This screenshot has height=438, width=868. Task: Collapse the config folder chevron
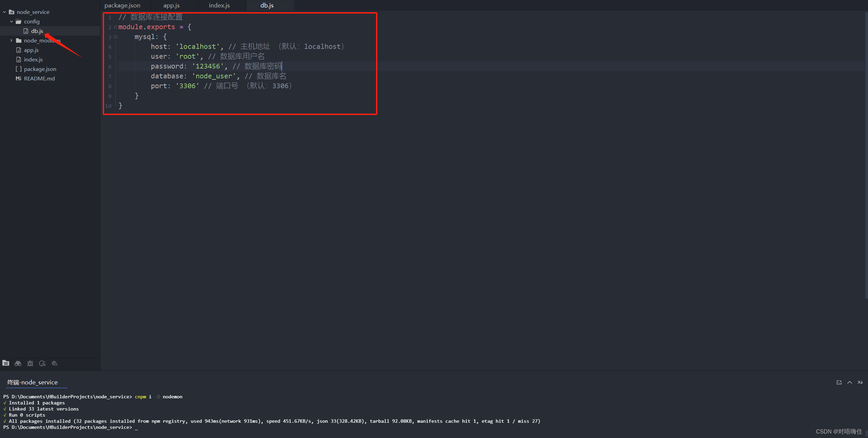12,22
